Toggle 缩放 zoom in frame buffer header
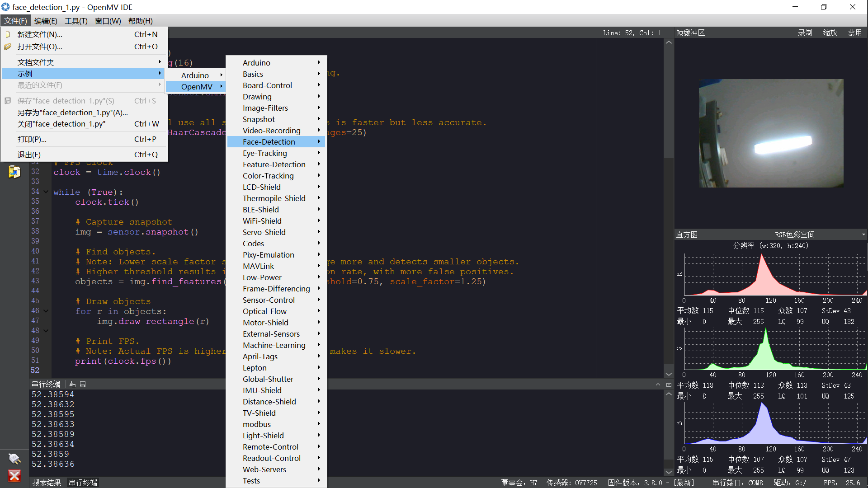Screen dimensions: 868x488 pos(830,33)
